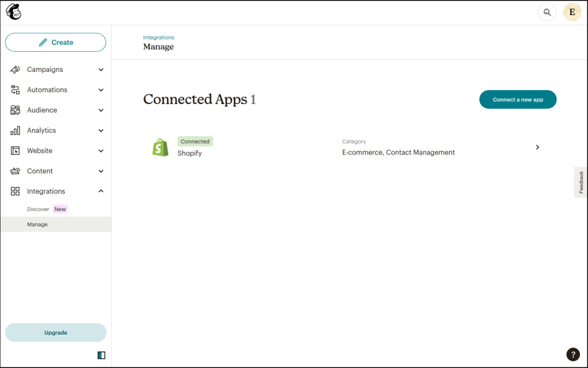The image size is (588, 368).
Task: Click the Manage page title
Action: tap(158, 47)
